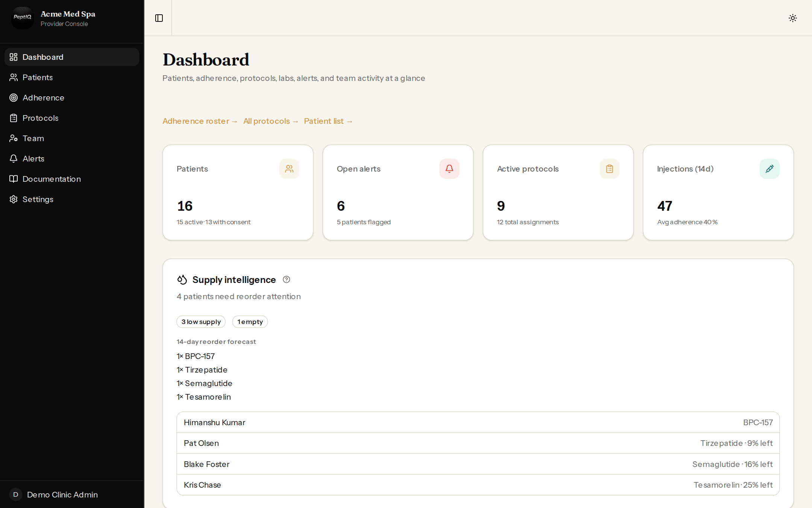Click 'Tesamorelin · 25% left' value

tap(733, 485)
